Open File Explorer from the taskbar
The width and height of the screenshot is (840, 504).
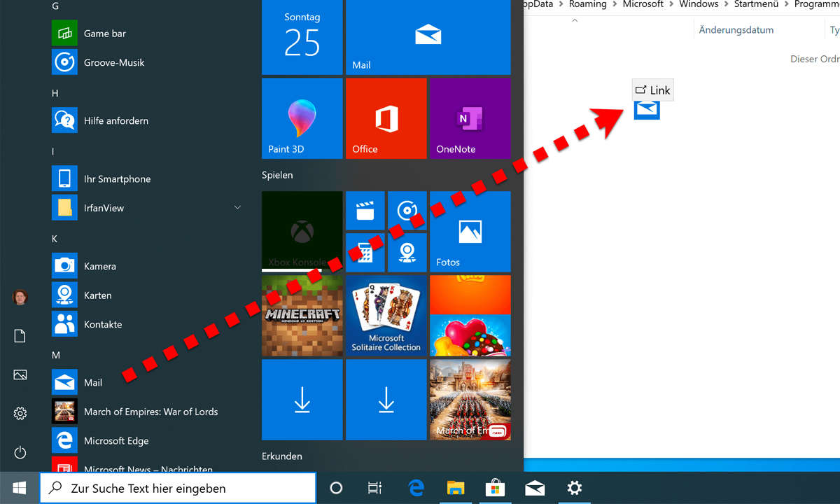click(456, 488)
